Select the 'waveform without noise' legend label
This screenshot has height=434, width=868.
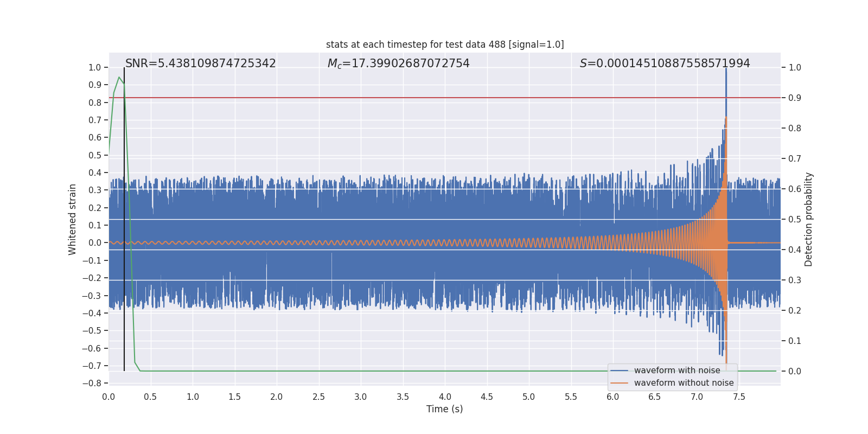(x=684, y=383)
